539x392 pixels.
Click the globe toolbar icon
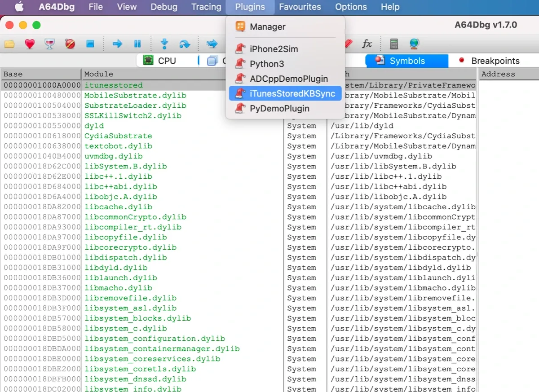click(414, 44)
